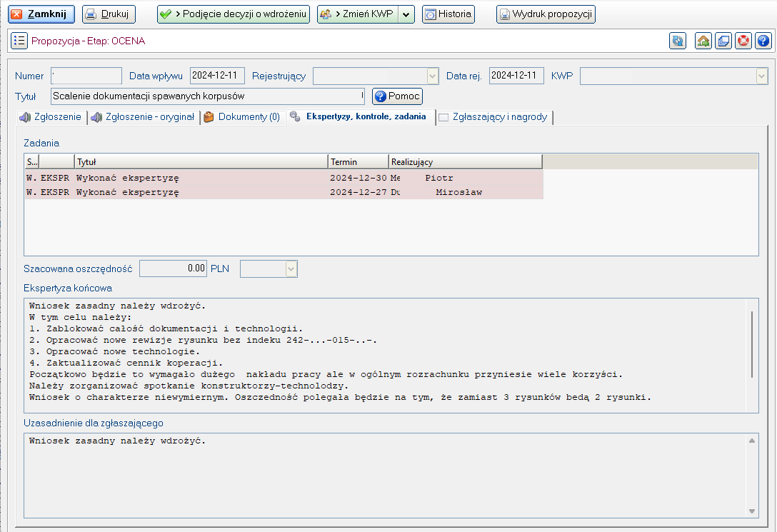Screen dimensions: 777x532
Task: Open the Dokumenty (0) tab
Action: (x=242, y=117)
